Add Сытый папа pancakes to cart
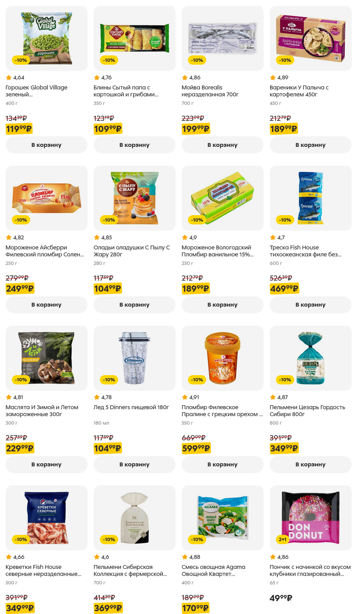364x614 pixels. pyautogui.click(x=134, y=145)
